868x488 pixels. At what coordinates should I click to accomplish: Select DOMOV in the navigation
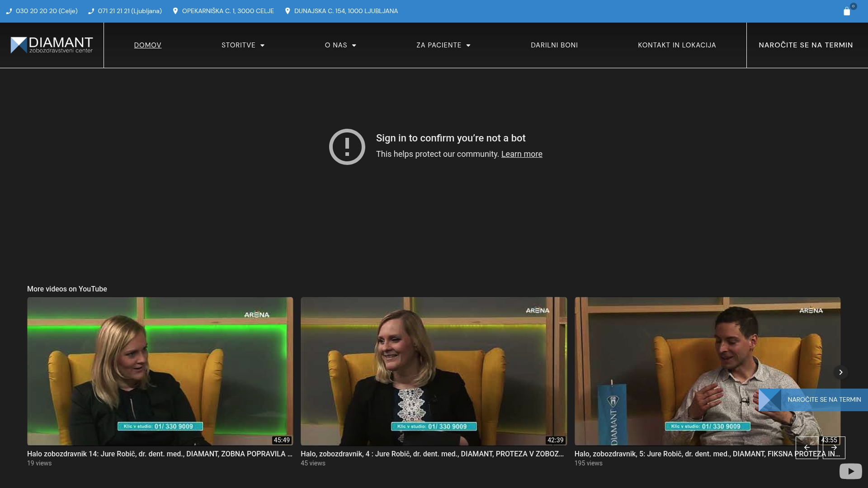coord(147,45)
